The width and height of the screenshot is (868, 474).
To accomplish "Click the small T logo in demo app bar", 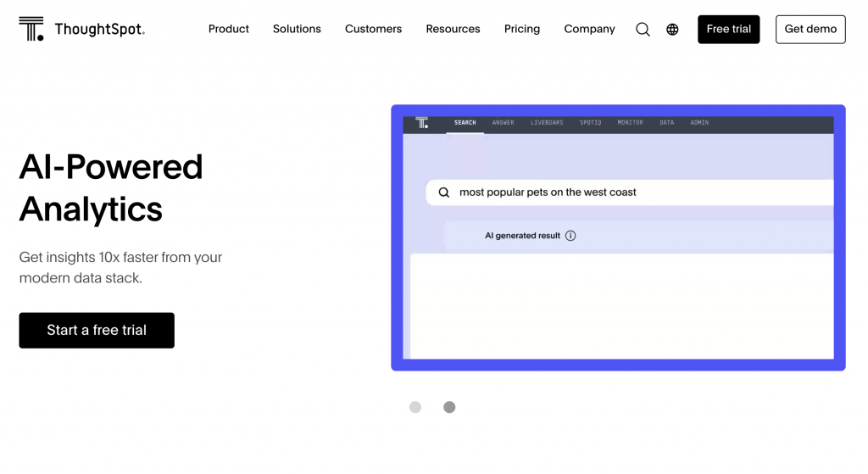I will point(422,122).
